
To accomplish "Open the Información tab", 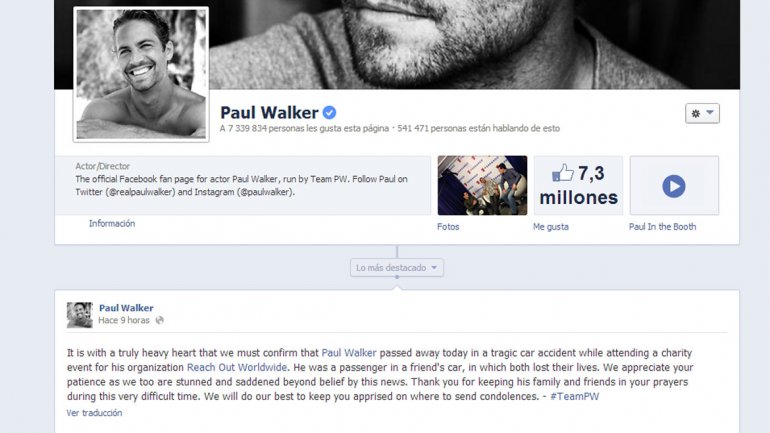I will tap(112, 223).
